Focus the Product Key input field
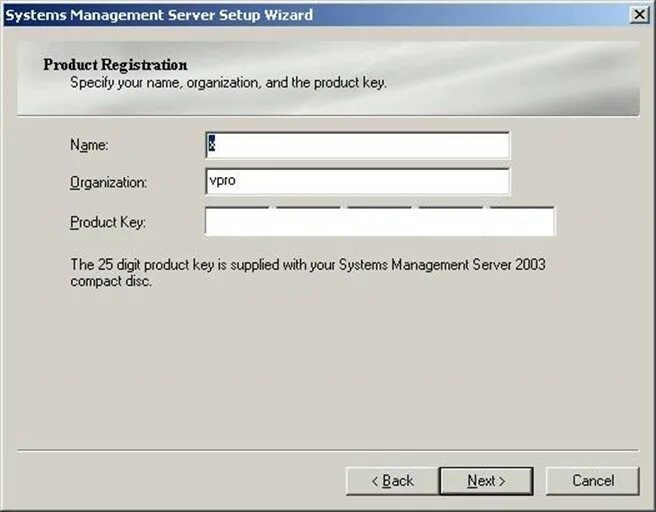The width and height of the screenshot is (656, 512). (x=380, y=221)
